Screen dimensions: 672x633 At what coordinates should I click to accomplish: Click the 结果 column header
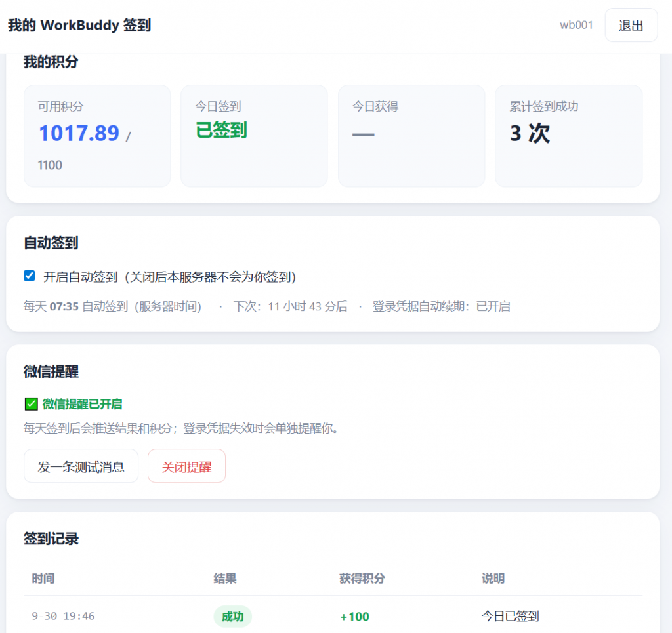coord(225,579)
